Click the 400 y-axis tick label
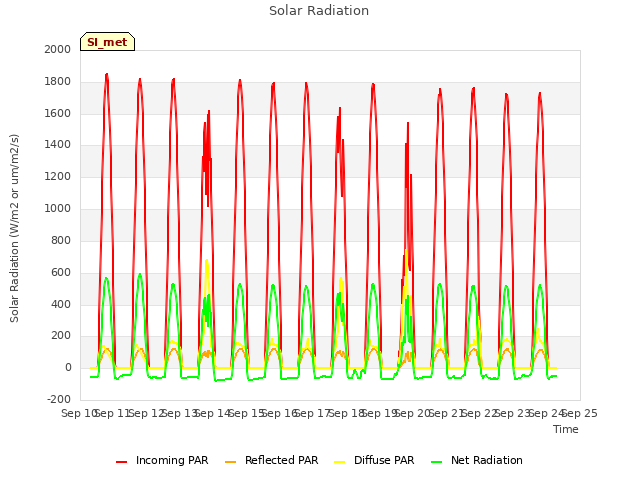Screen dimensions: 640x480 61,304
